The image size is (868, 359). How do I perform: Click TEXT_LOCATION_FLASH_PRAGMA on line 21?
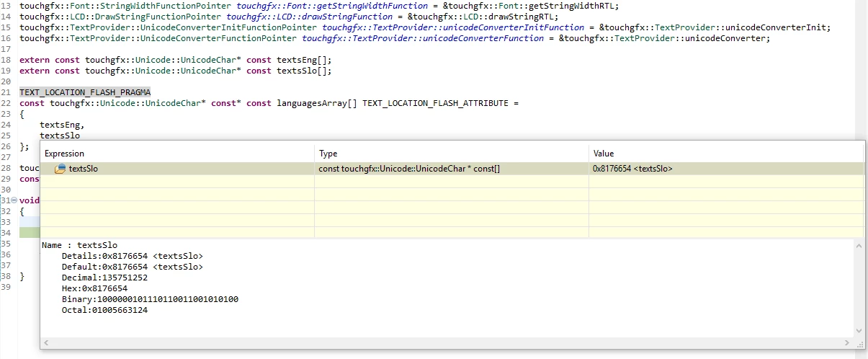(85, 92)
